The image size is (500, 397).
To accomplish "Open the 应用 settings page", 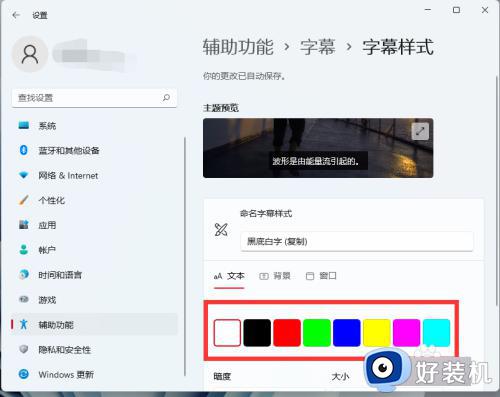I will coord(94,225).
